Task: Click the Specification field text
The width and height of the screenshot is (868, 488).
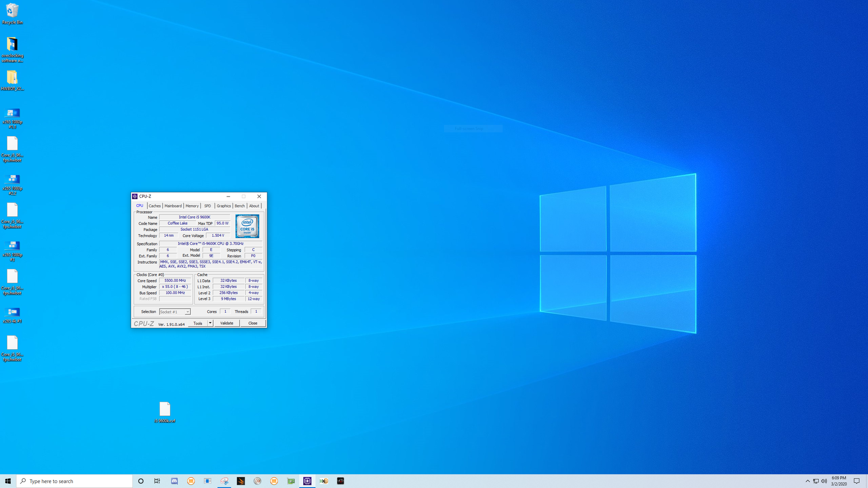Action: click(x=211, y=244)
